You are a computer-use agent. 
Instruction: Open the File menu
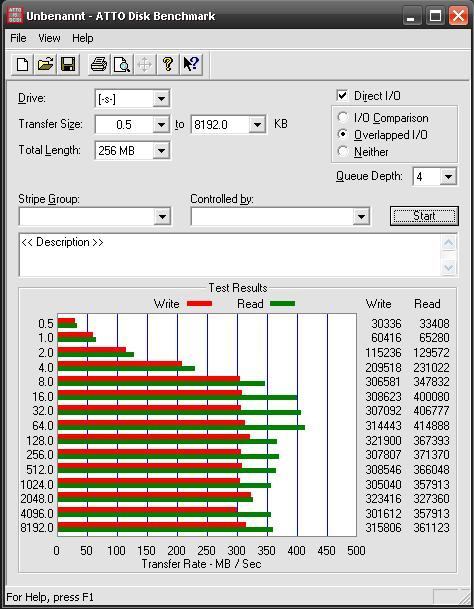tap(18, 38)
